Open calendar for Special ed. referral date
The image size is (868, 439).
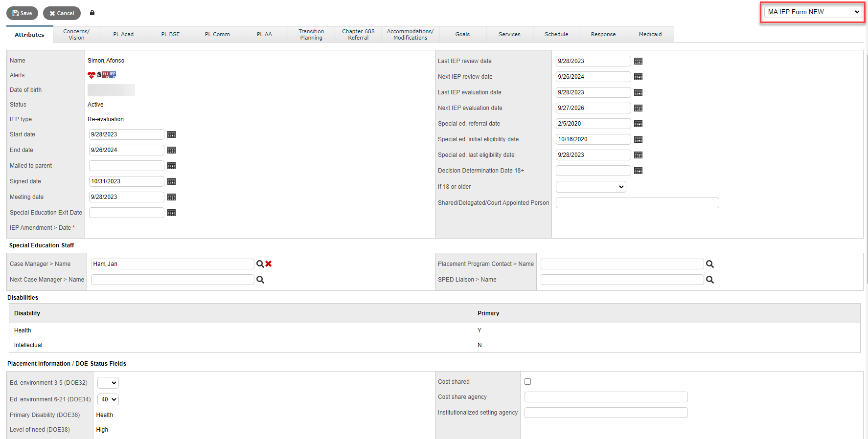click(x=638, y=124)
